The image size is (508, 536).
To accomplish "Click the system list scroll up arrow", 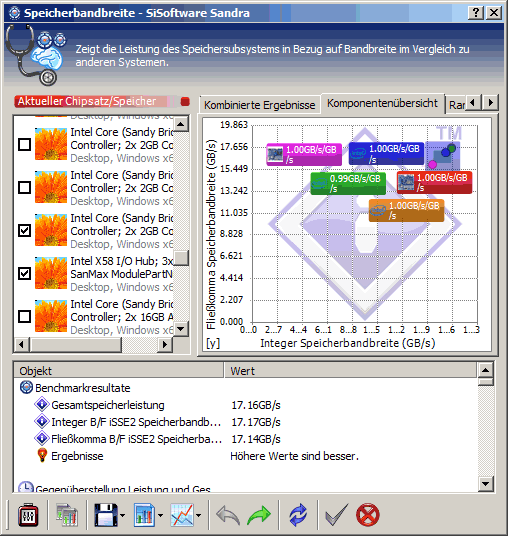I will 181,124.
